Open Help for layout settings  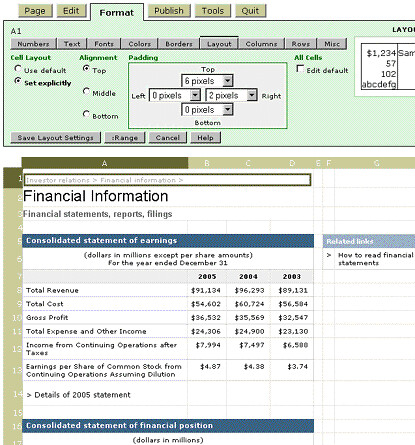(205, 138)
